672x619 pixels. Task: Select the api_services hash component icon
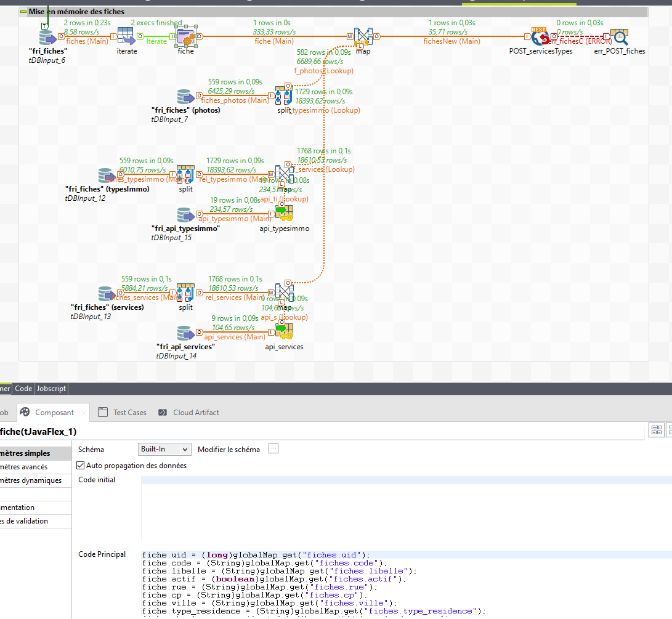point(284,332)
